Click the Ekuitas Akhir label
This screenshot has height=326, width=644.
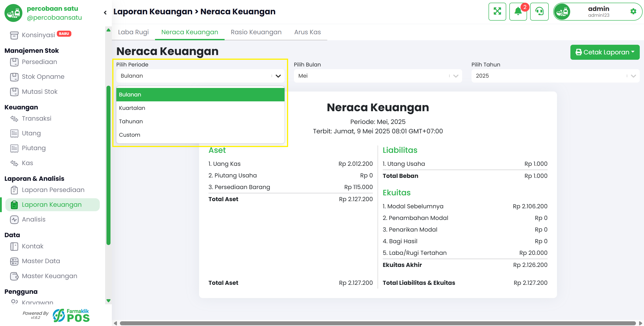(x=402, y=265)
